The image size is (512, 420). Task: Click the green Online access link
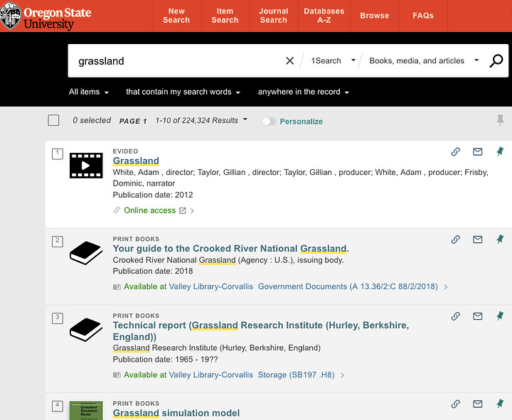click(149, 210)
